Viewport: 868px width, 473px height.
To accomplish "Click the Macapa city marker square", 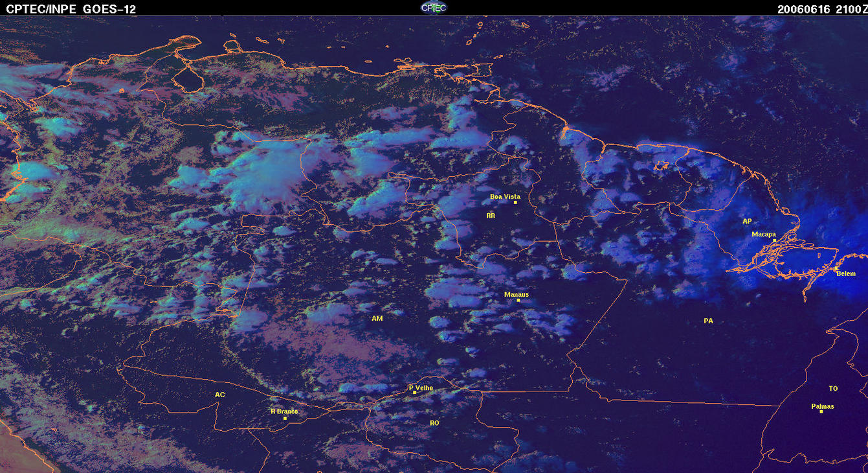I will [775, 240].
